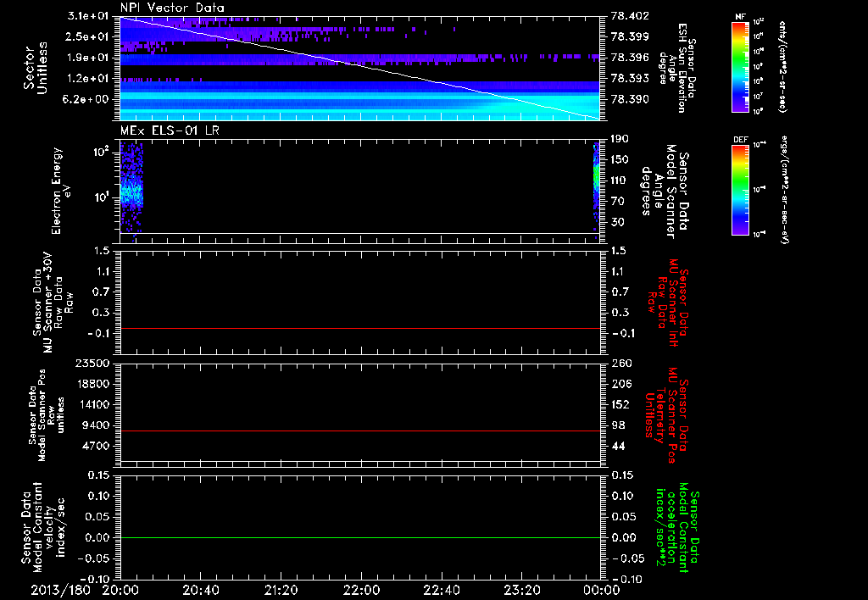
Task: Click the '78.399' sun elevation value
Action: click(630, 36)
